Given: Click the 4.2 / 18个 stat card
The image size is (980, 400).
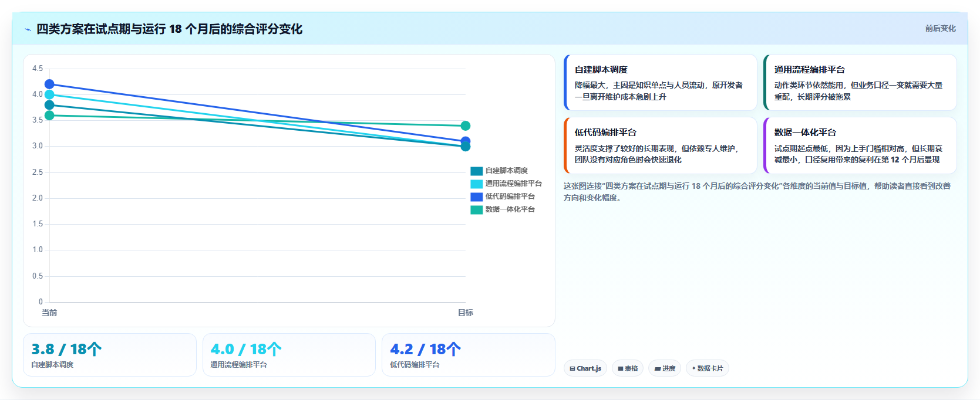Looking at the screenshot, I should 469,355.
